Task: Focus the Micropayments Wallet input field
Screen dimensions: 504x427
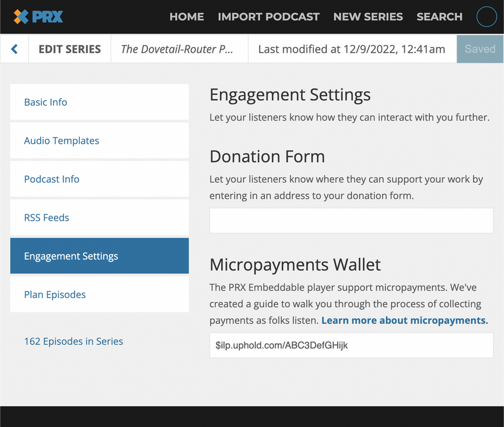Action: [x=351, y=346]
